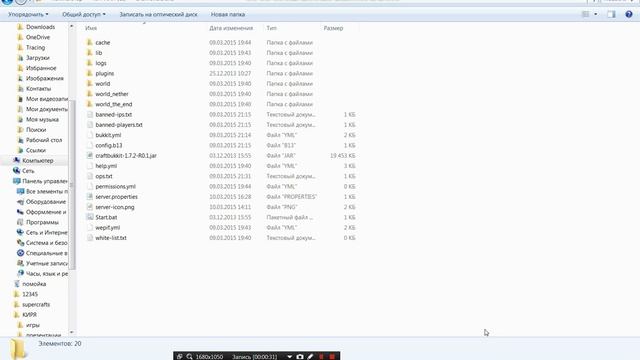This screenshot has height=360, width=640.
Task: Click the Start.bat batch file icon
Action: point(90,217)
